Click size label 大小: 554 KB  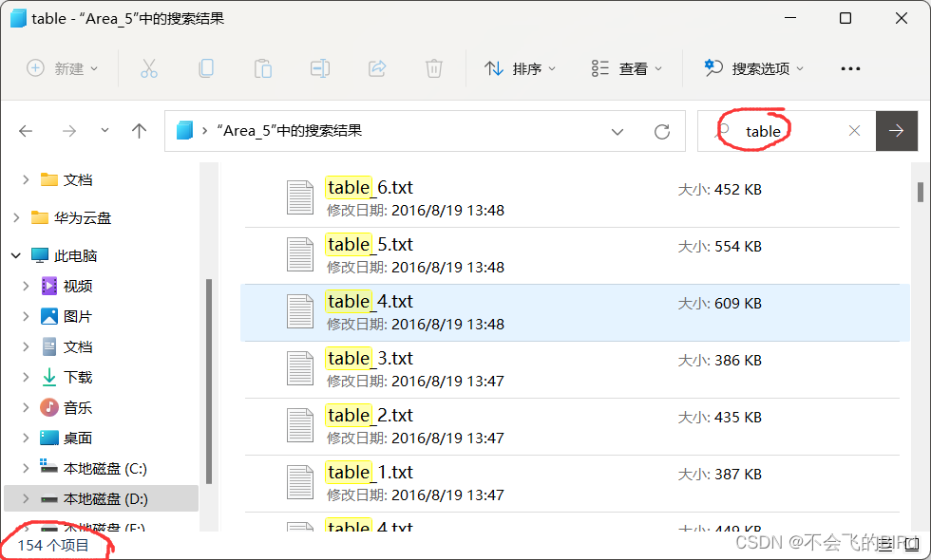pyautogui.click(x=720, y=247)
